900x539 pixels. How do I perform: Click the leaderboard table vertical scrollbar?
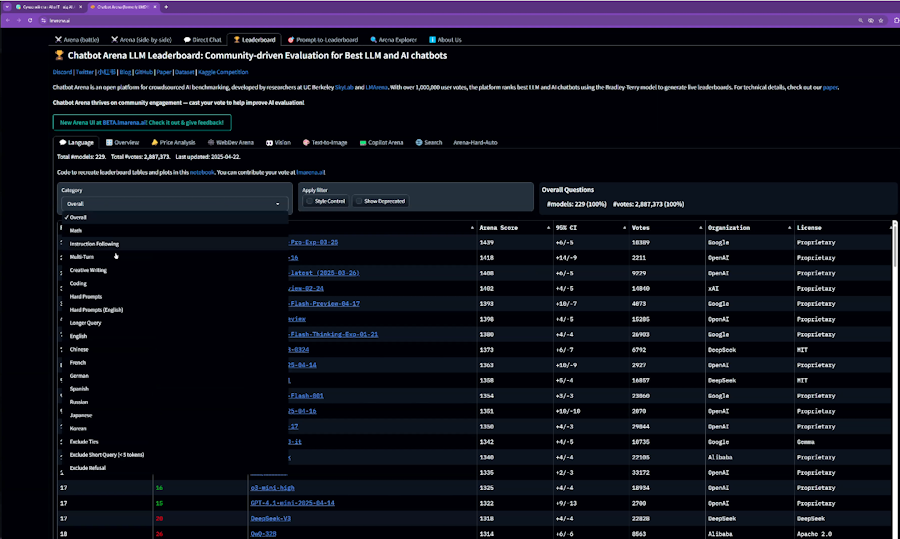(894, 244)
